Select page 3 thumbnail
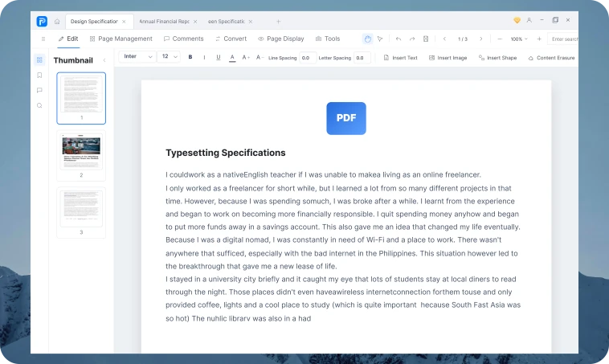Viewport: 609px width, 364px height. point(81,212)
